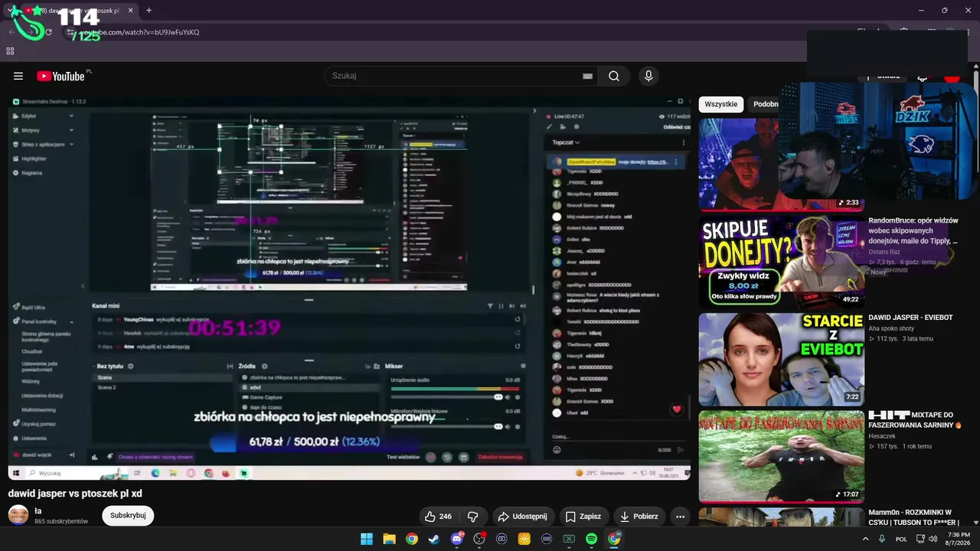Share the video via Udostępnij
Screen dimensions: 980x551
click(522, 517)
